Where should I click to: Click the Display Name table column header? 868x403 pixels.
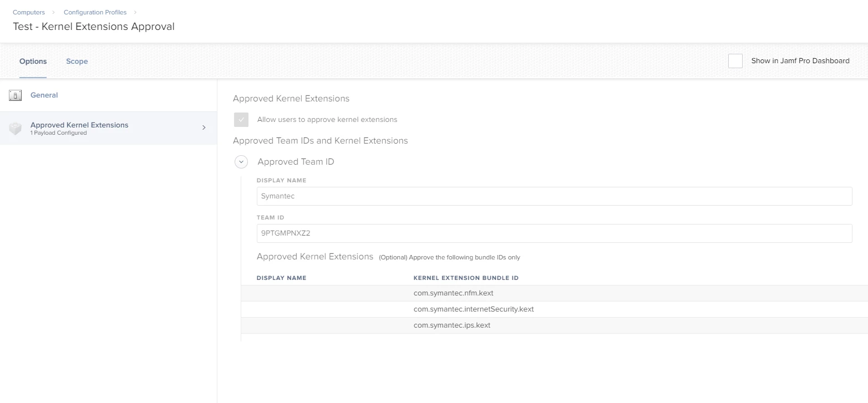click(282, 278)
